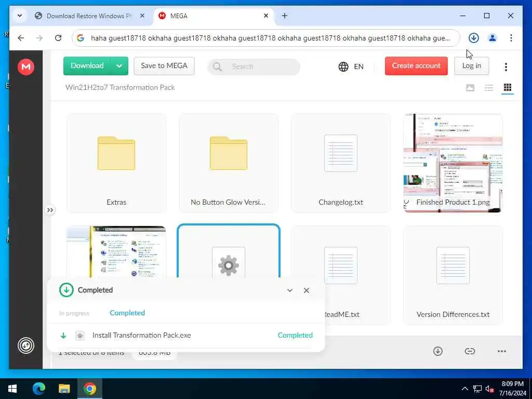Open MEGA page three-dot menu
The height and width of the screenshot is (399, 532).
coord(506,67)
